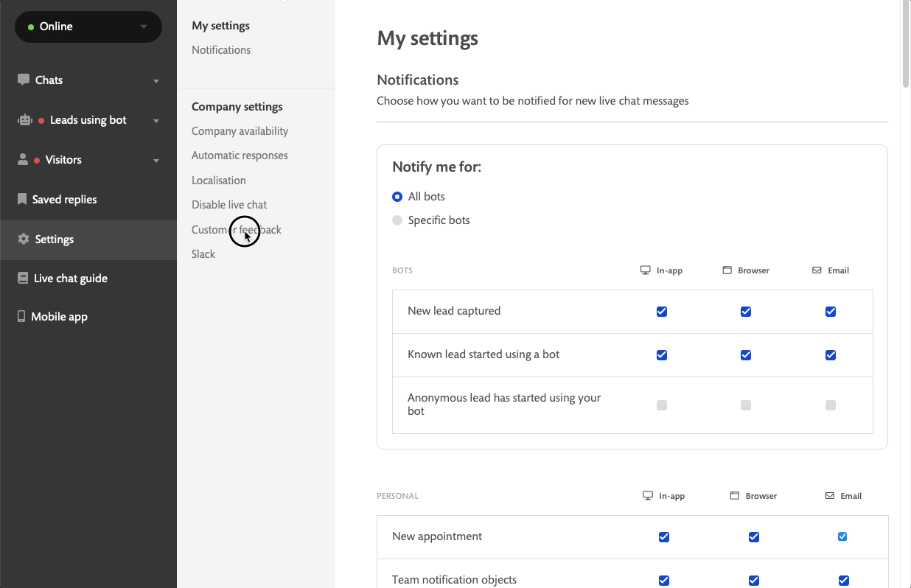The height and width of the screenshot is (588, 911).
Task: Click the Mobile app phone icon
Action: pyautogui.click(x=21, y=316)
